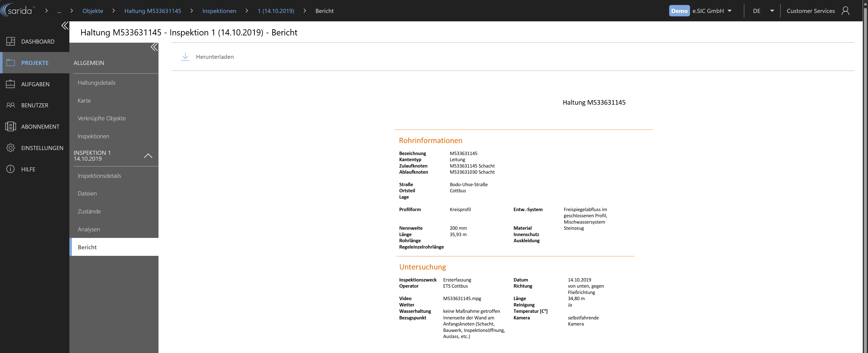The height and width of the screenshot is (353, 868).
Task: Open the e.SIC GmbH organization dropdown
Action: [x=712, y=11]
